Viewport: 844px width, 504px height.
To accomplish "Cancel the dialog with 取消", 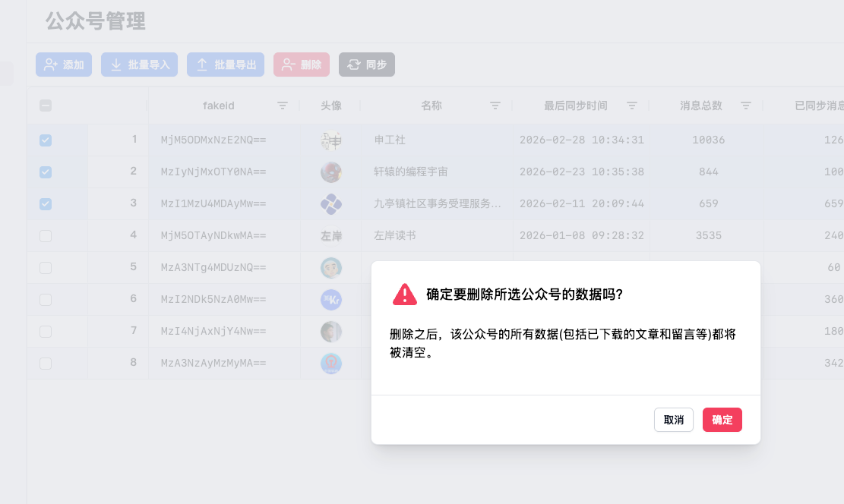I will point(673,420).
